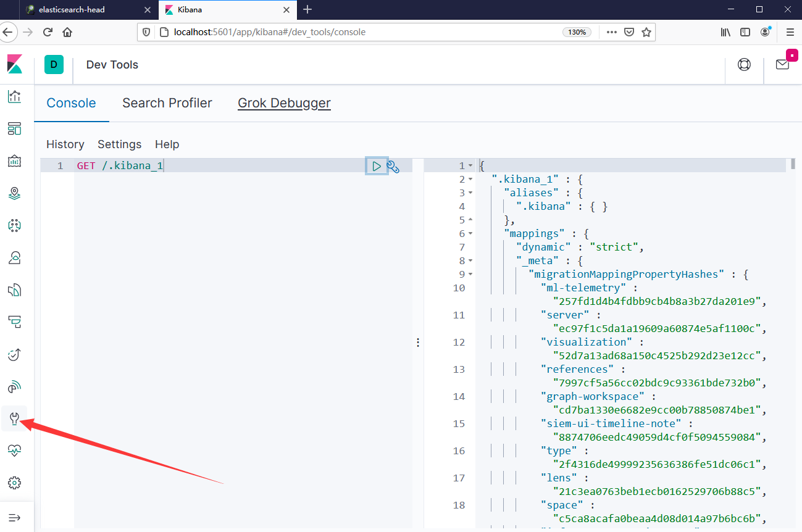
Task: Open the Management gear icon
Action: coord(14,483)
